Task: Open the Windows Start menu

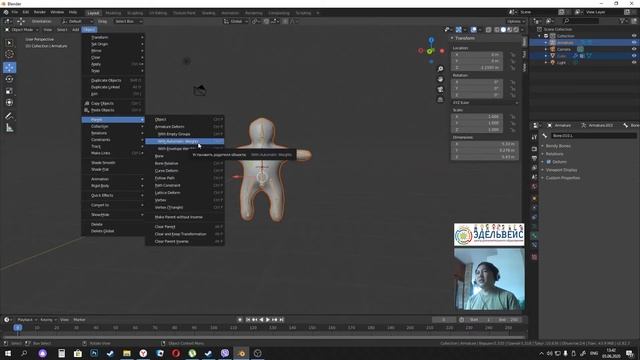Action: (8, 353)
